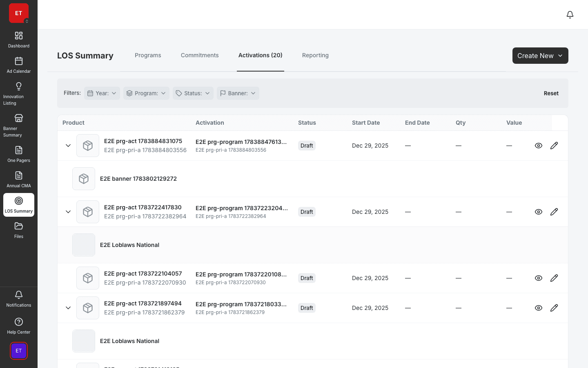Open the Create New dropdown
Image resolution: width=588 pixels, height=368 pixels.
[540, 56]
